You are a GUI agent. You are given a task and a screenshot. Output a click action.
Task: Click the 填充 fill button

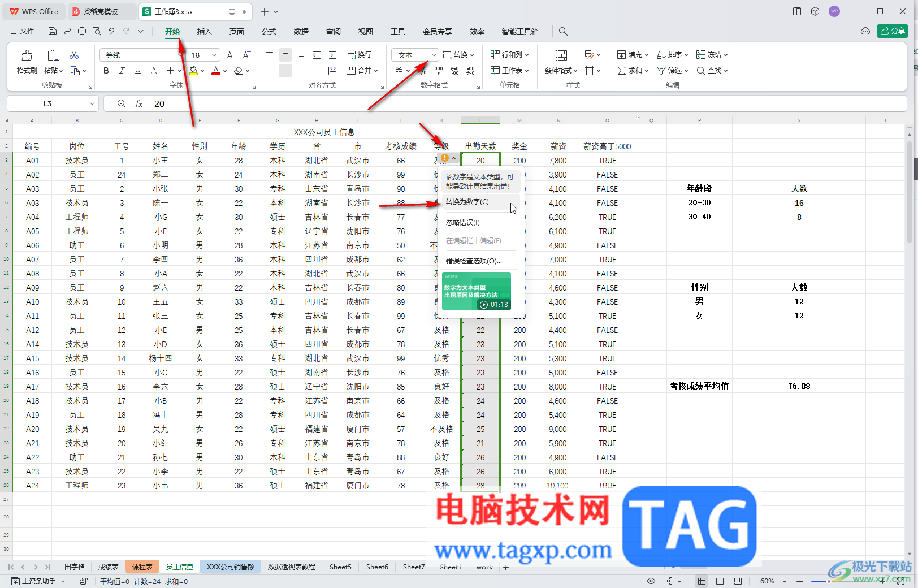point(633,55)
